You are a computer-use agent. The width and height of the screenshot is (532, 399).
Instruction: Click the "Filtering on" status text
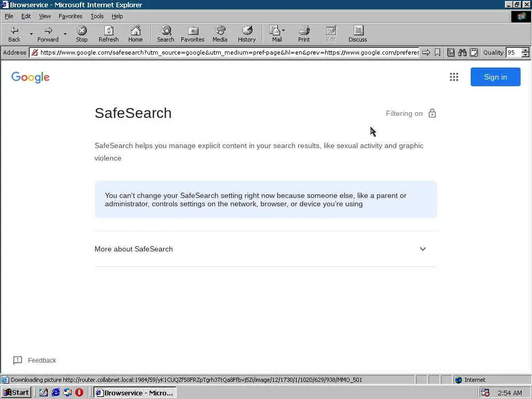click(x=404, y=113)
